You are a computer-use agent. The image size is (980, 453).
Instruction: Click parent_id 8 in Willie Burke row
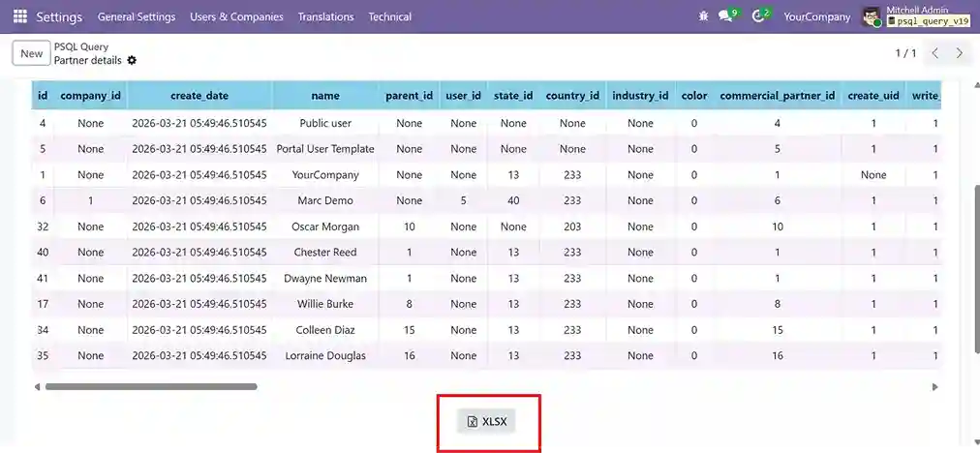click(410, 304)
